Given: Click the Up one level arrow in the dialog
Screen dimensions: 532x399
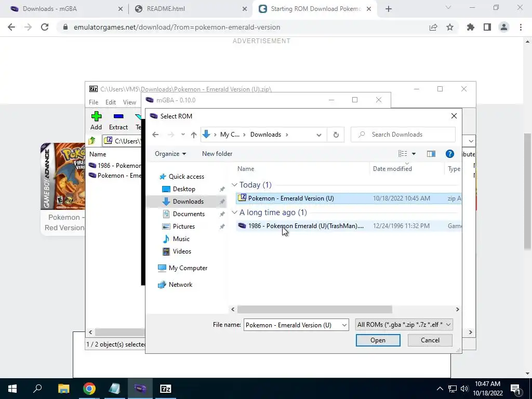Looking at the screenshot, I should 194,135.
